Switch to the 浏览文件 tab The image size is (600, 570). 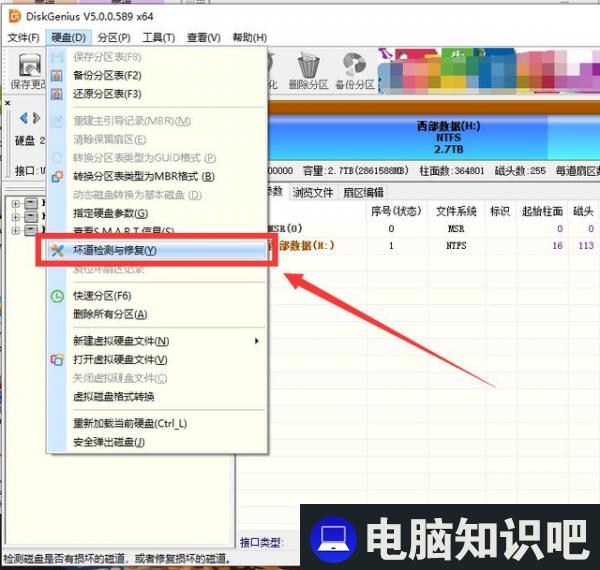click(313, 192)
